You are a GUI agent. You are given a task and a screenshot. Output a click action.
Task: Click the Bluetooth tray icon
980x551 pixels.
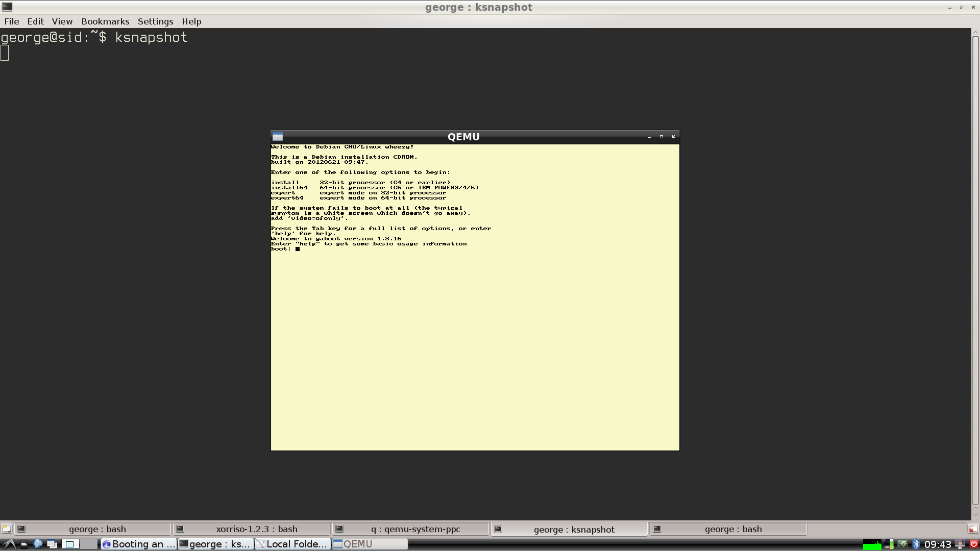[916, 544]
